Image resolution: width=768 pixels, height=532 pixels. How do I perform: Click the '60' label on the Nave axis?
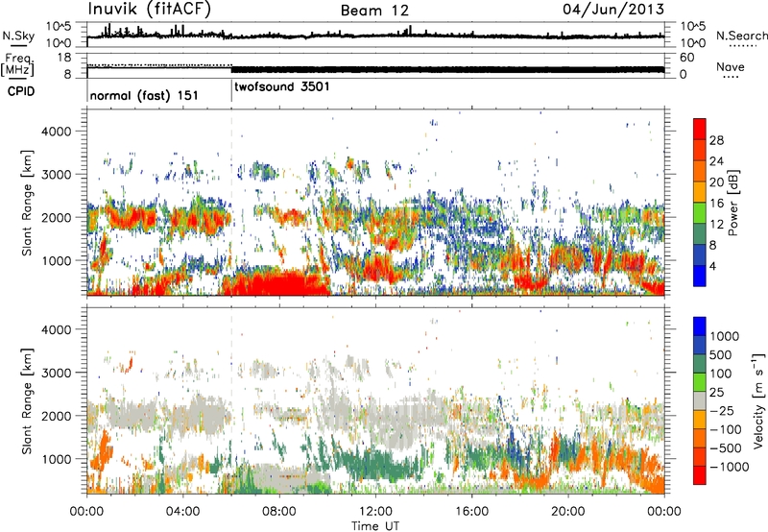[x=686, y=58]
